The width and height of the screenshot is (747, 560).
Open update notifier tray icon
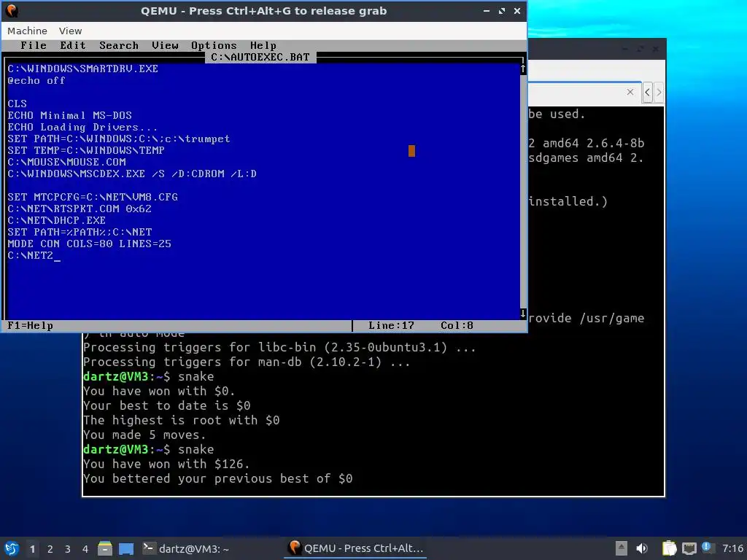(708, 548)
